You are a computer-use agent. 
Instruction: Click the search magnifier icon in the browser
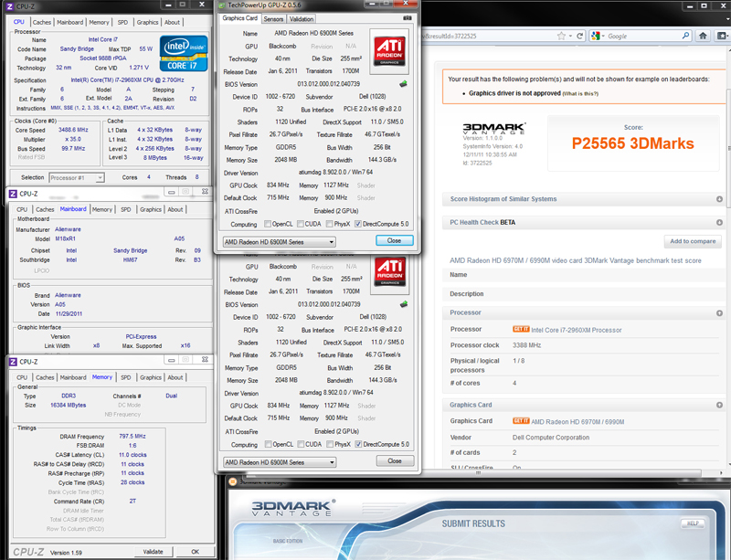pyautogui.click(x=685, y=36)
